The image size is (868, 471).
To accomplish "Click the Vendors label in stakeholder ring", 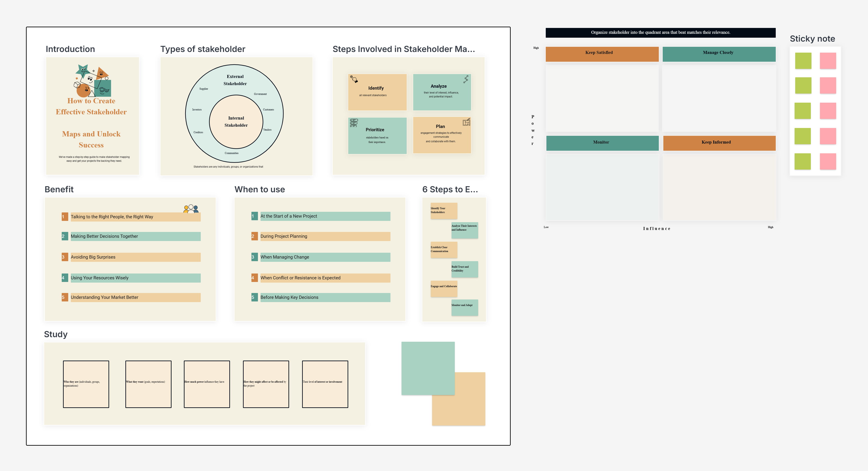I will pos(267,130).
